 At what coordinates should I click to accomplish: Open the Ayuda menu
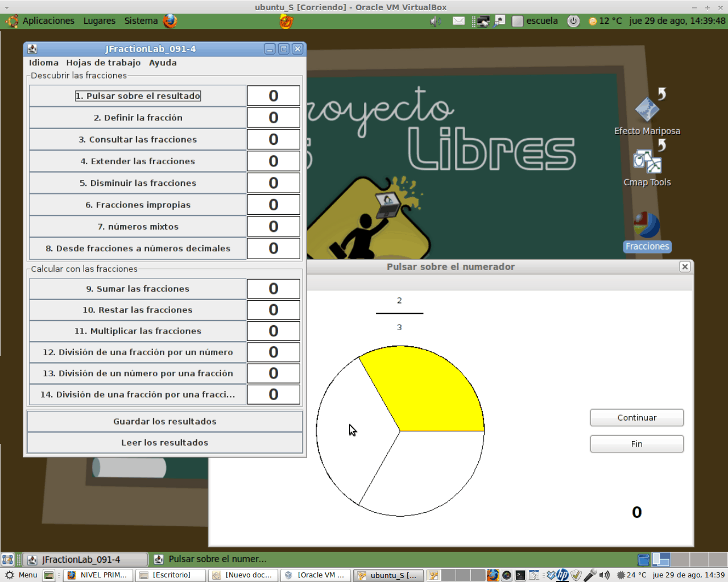163,63
